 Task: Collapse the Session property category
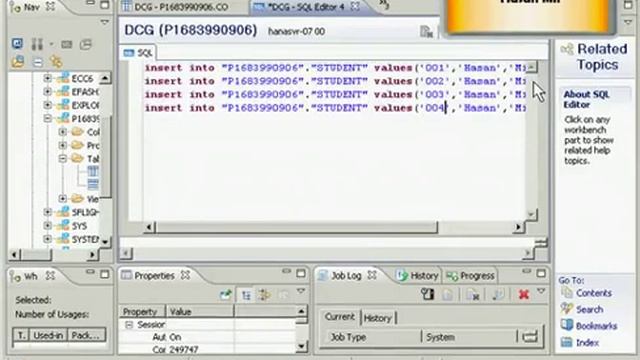tap(129, 325)
